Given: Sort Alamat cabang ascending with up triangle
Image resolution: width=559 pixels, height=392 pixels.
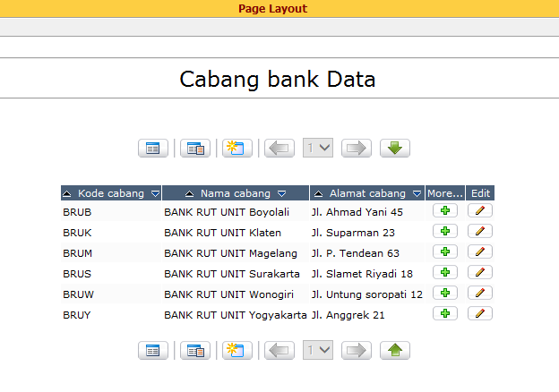Looking at the screenshot, I should [318, 193].
